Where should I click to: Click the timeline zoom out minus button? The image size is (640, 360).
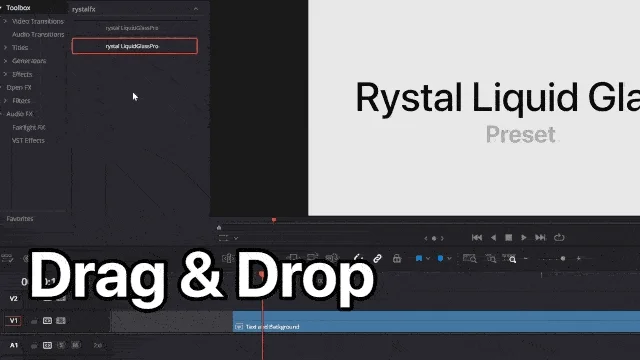tap(526, 258)
